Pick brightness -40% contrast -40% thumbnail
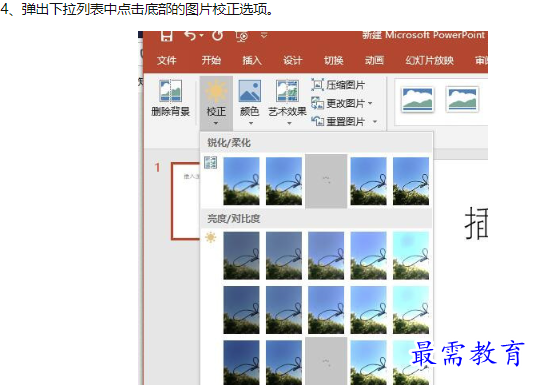The height and width of the screenshot is (385, 533). pos(241,256)
